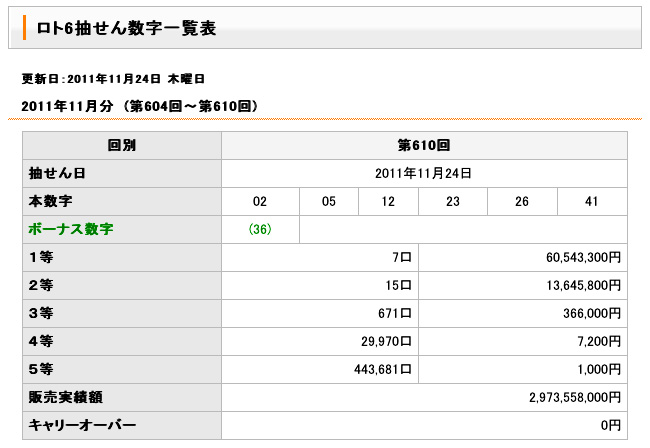Image resolution: width=650 pixels, height=448 pixels.
Task: Click the 回別 header cell
Action: [x=122, y=145]
